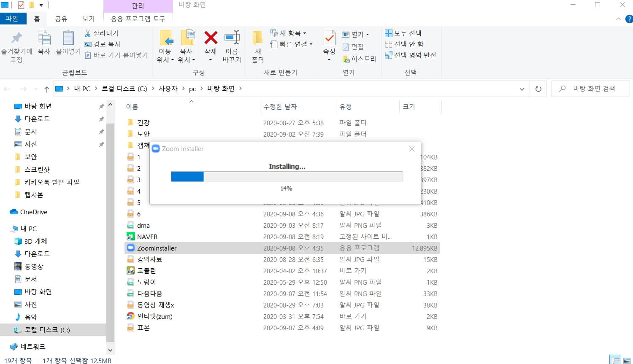Screen dimensions: 633x364
Task: Open the Quick Access Toolbar customize dropdown
Action: tap(41, 5)
